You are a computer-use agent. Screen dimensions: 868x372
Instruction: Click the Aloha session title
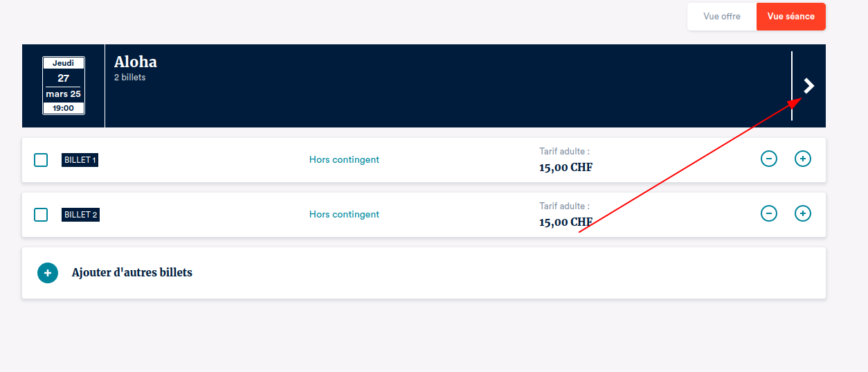coord(136,62)
